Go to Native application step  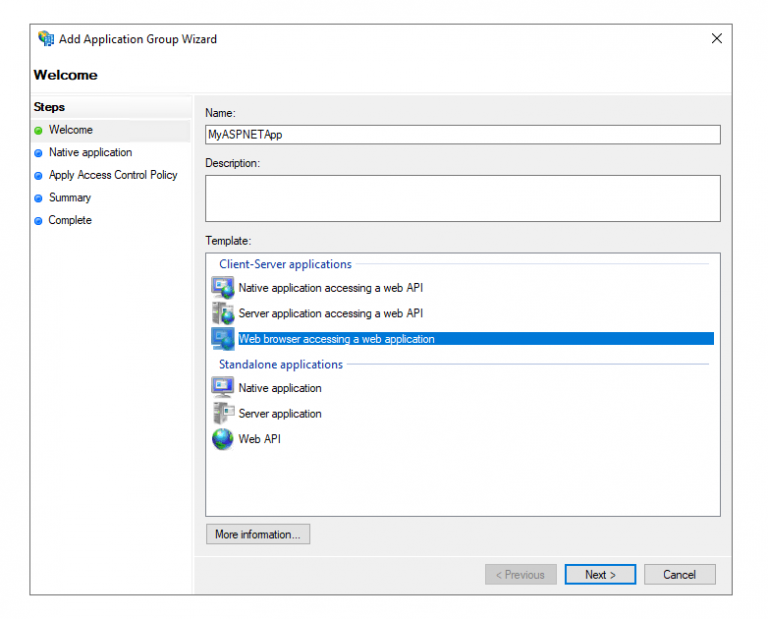point(90,153)
